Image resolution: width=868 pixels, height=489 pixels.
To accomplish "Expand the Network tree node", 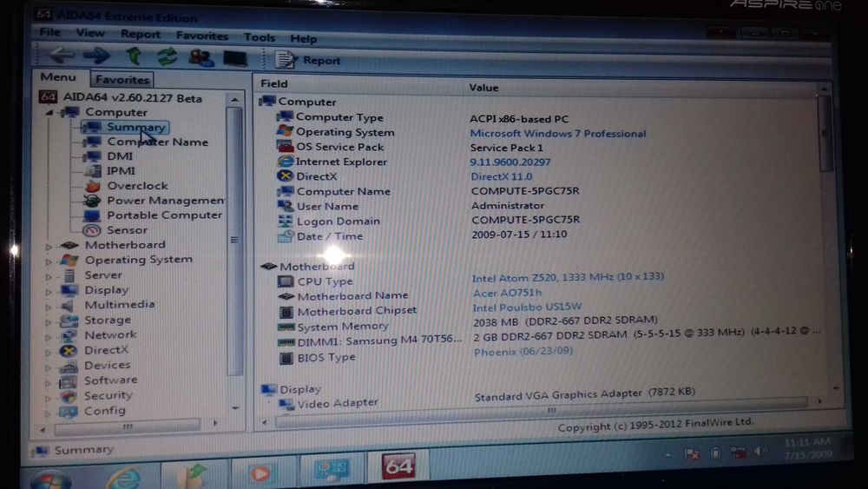I will 49,337.
